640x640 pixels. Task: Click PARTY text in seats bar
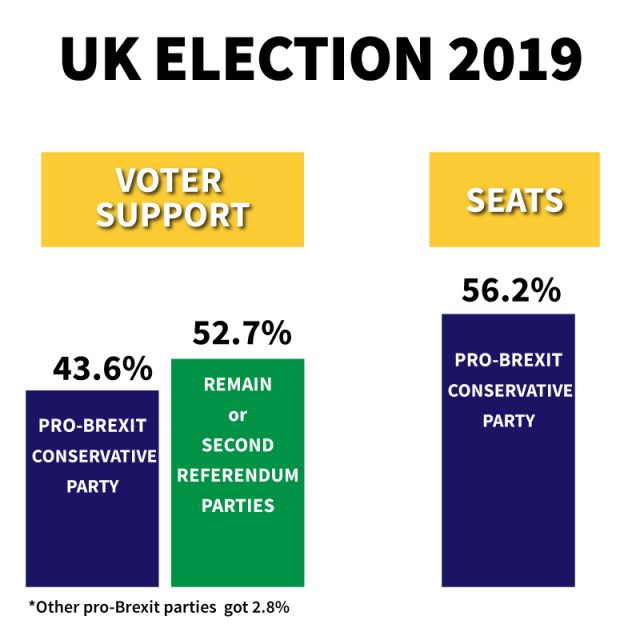click(x=509, y=421)
